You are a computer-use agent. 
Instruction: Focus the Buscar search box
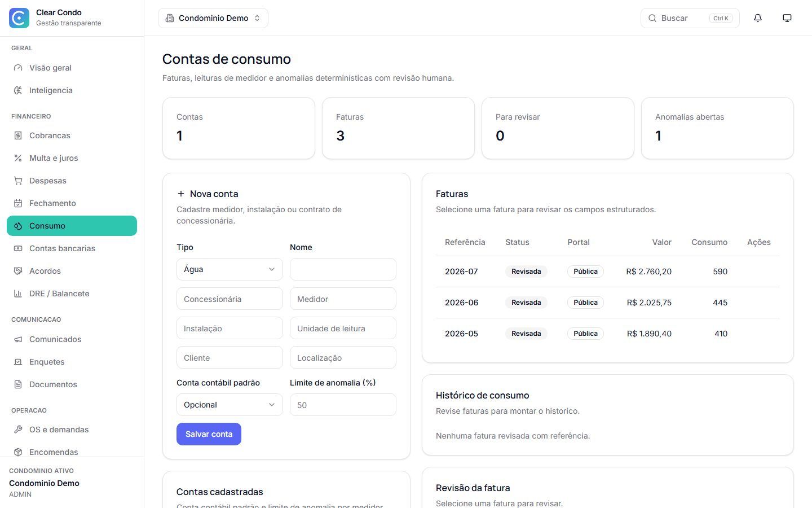(x=690, y=18)
